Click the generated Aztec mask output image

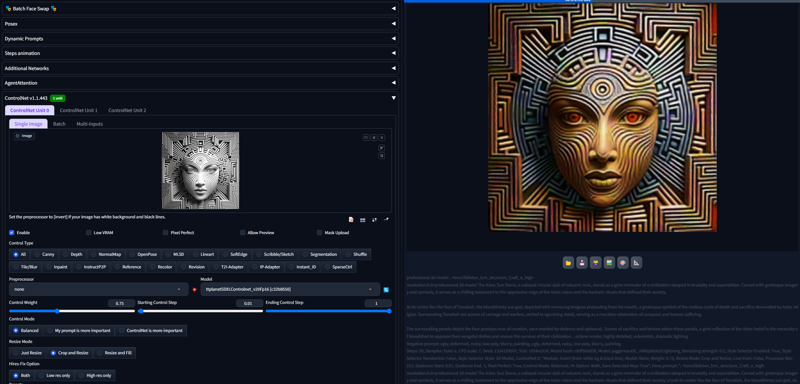603,117
